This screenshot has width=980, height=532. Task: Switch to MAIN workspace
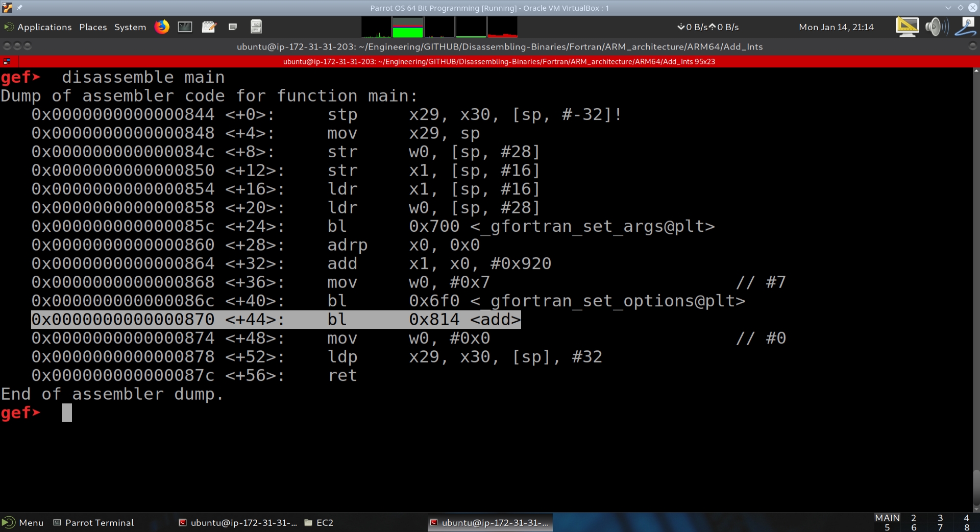pyautogui.click(x=887, y=518)
